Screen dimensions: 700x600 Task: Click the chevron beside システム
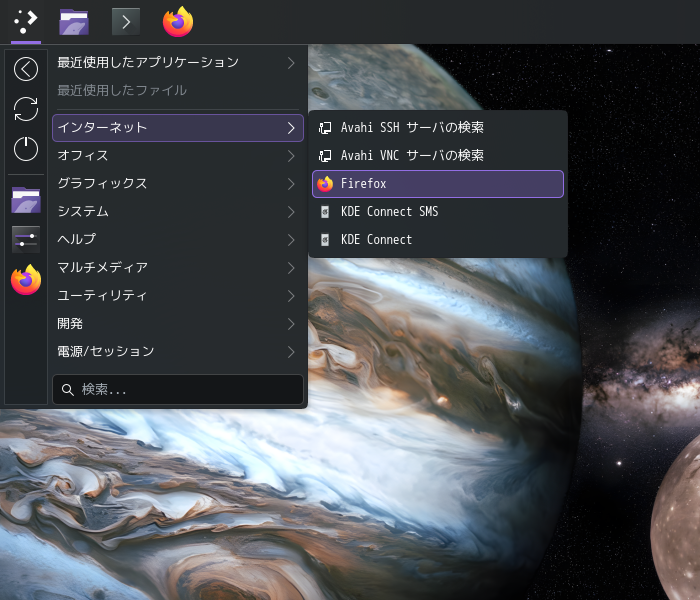click(291, 212)
